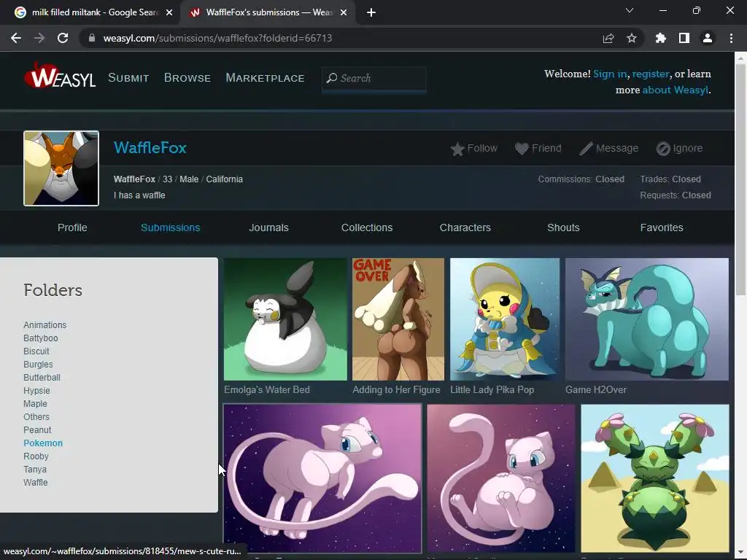The image size is (747, 560).
Task: Open the green cactus Pokemon thumbnail
Action: click(655, 478)
